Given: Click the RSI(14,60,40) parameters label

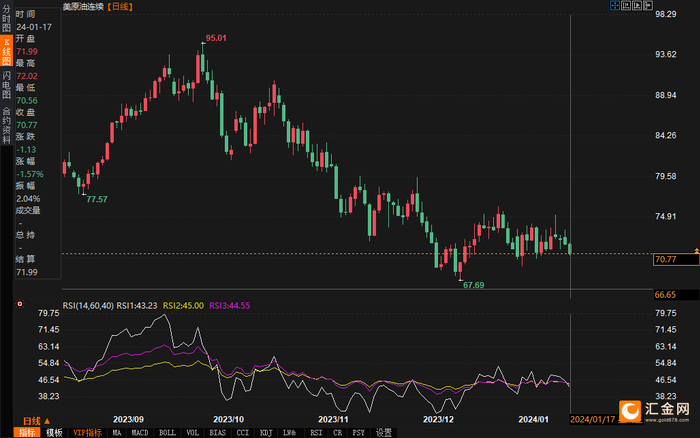Looking at the screenshot, I should pos(88,306).
